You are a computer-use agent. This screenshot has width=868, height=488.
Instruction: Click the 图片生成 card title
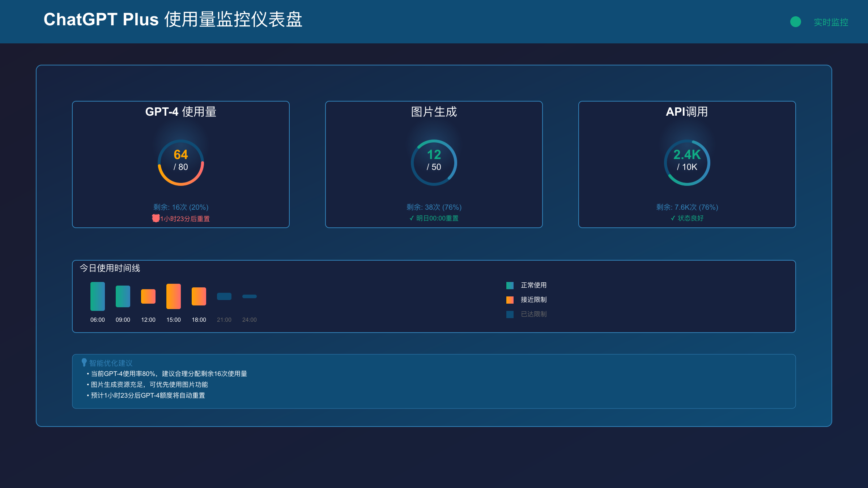coord(434,112)
